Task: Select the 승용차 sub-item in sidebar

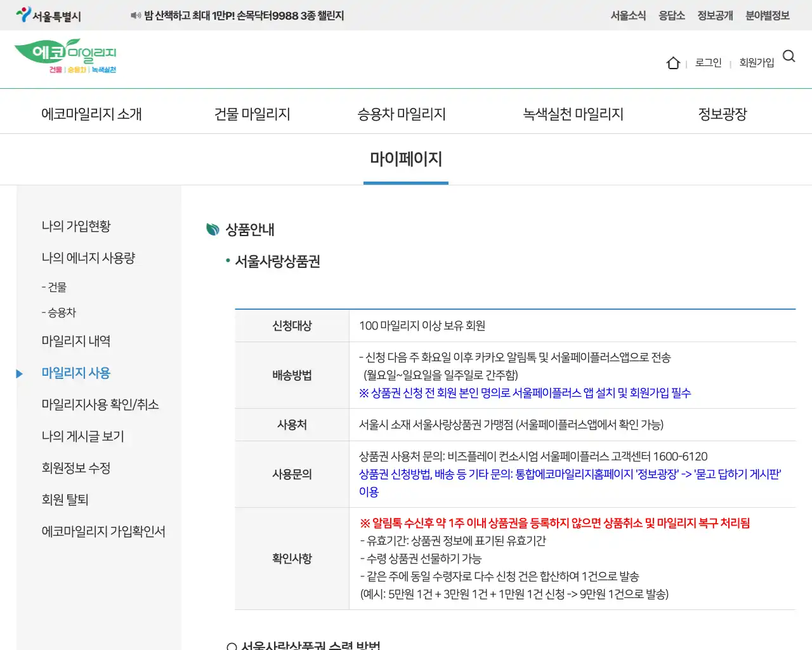Action: (58, 312)
